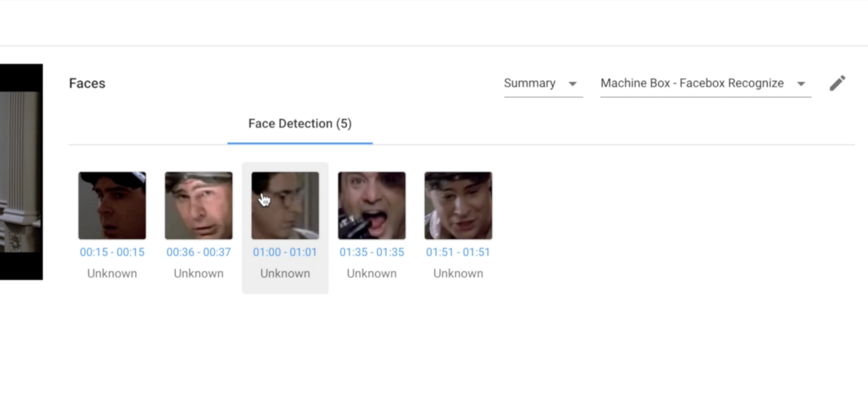Click the 00:36 - 00:37 timestamp link
Screen dimensions: 868x400
[x=199, y=252]
